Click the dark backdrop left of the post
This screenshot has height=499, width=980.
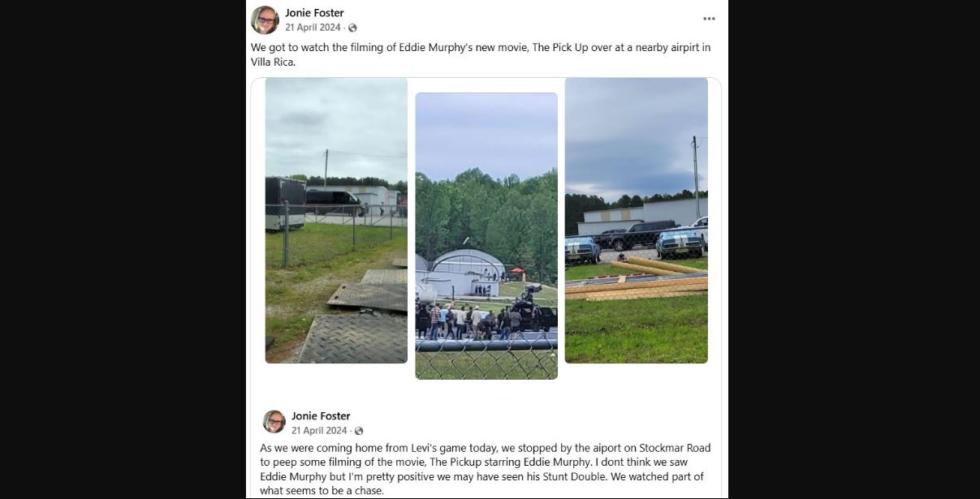pyautogui.click(x=123, y=249)
